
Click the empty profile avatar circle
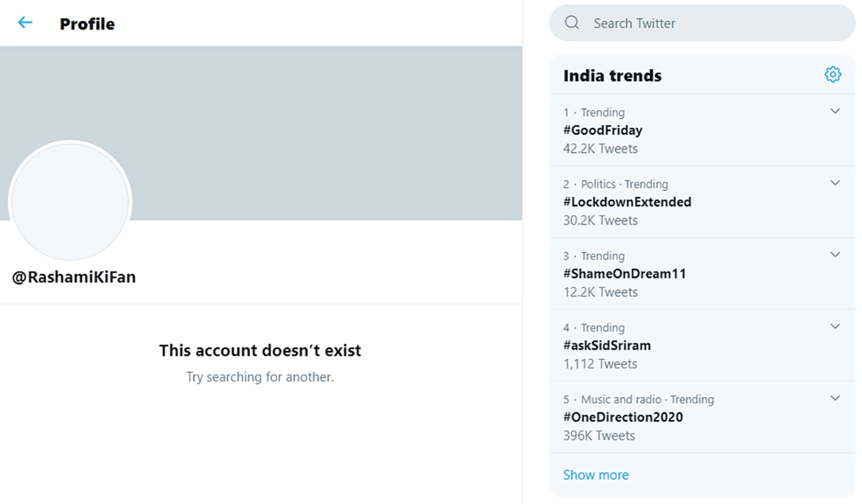pos(70,202)
